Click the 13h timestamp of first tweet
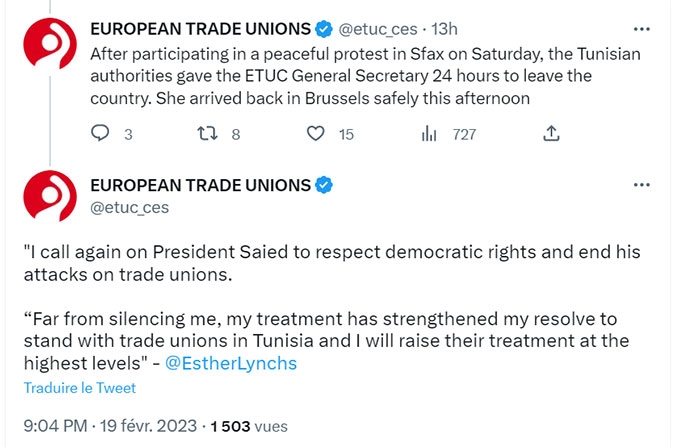Viewport: 675px width, 447px height. tap(444, 29)
